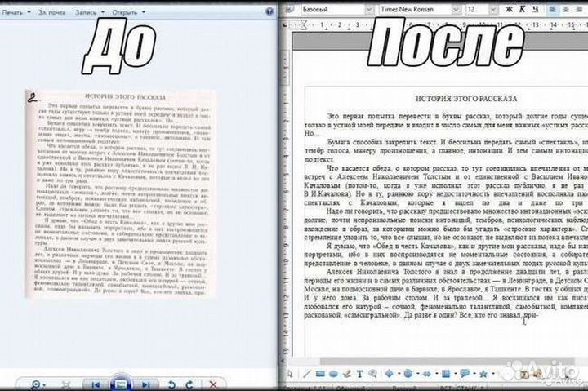588x391 pixels.
Task: Toggle underline formatting (Ч) in Writer
Action: [535, 9]
